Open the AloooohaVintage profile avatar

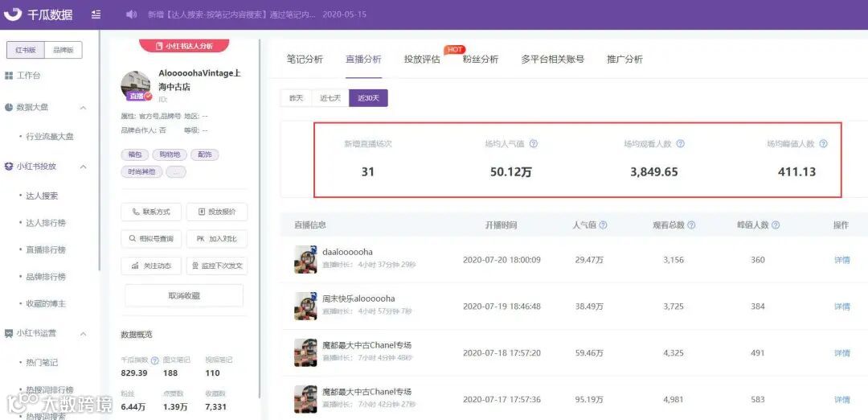point(136,86)
